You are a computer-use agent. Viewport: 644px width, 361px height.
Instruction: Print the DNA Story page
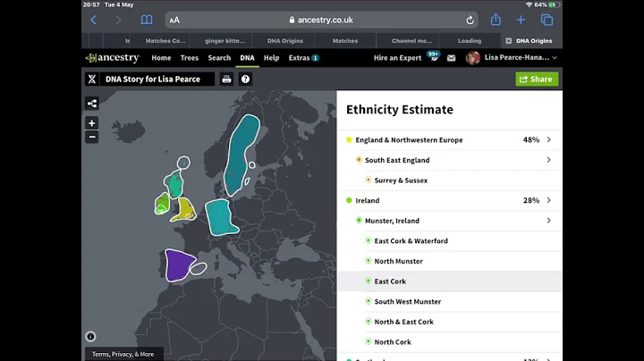pos(226,80)
